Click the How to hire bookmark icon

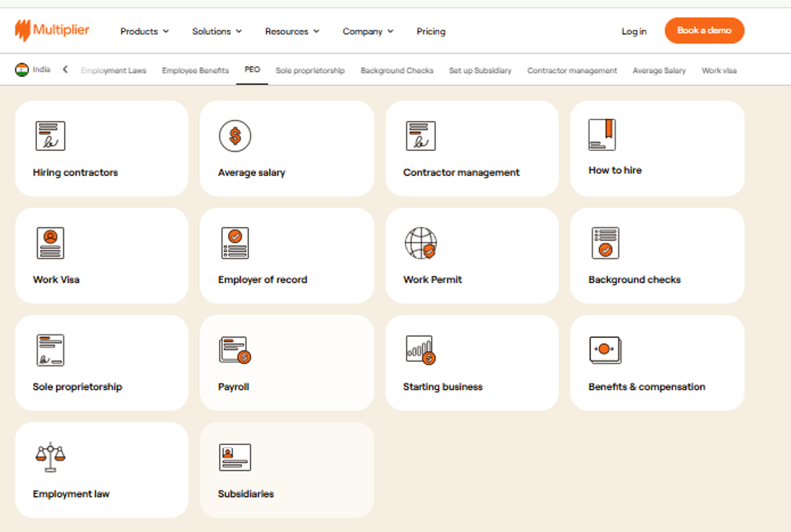click(602, 134)
